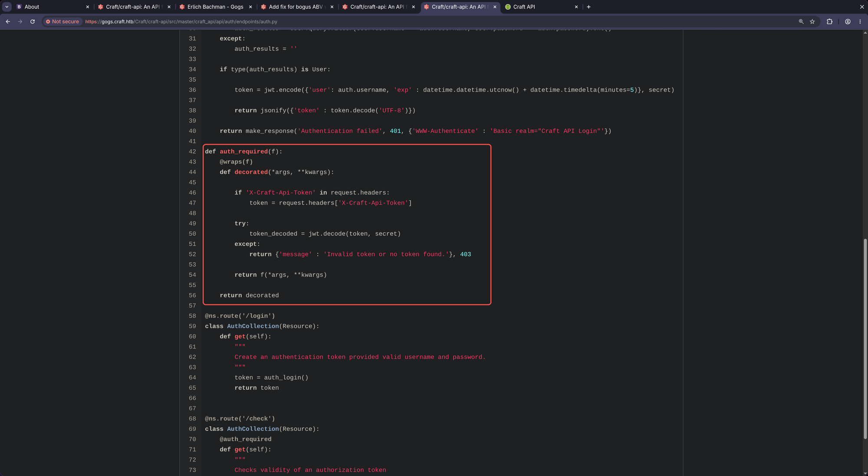Click the Gogs favicon on Erlich Bachman tab

(182, 7)
